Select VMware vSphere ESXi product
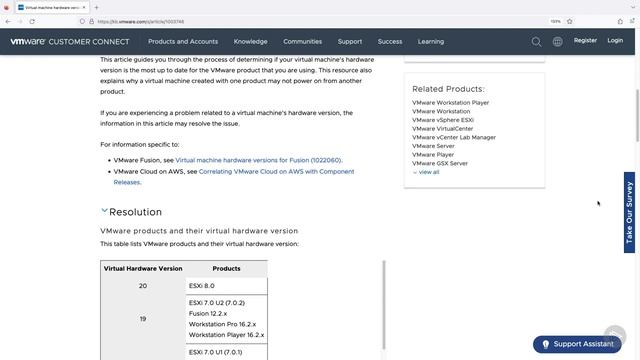The width and height of the screenshot is (640, 360). pyautogui.click(x=443, y=120)
